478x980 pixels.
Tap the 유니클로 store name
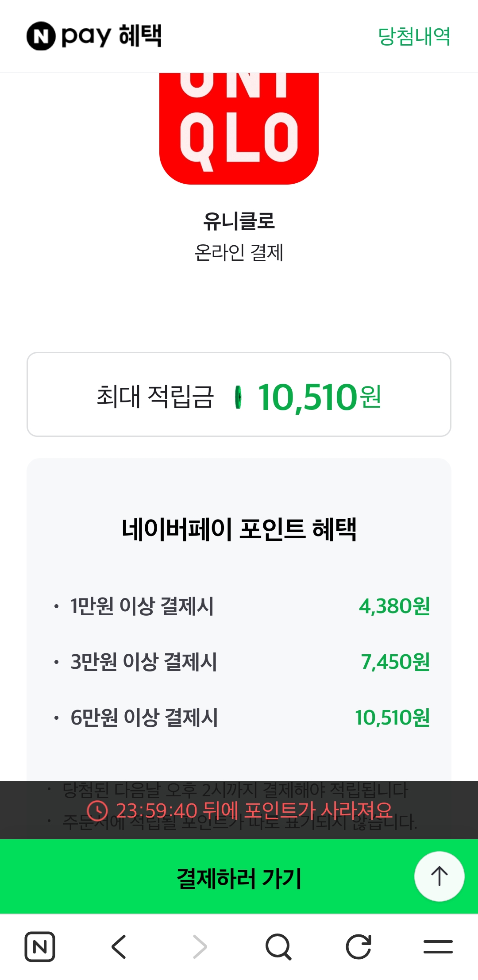click(239, 221)
